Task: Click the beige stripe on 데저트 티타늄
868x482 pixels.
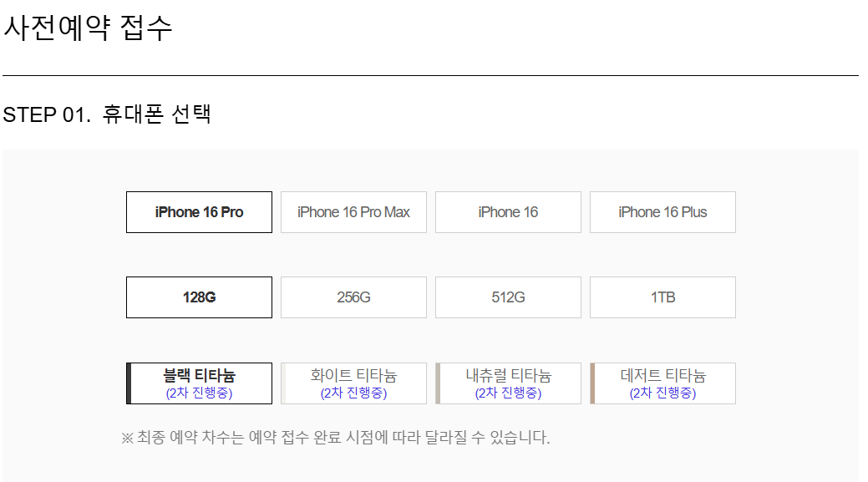Action: coord(592,383)
